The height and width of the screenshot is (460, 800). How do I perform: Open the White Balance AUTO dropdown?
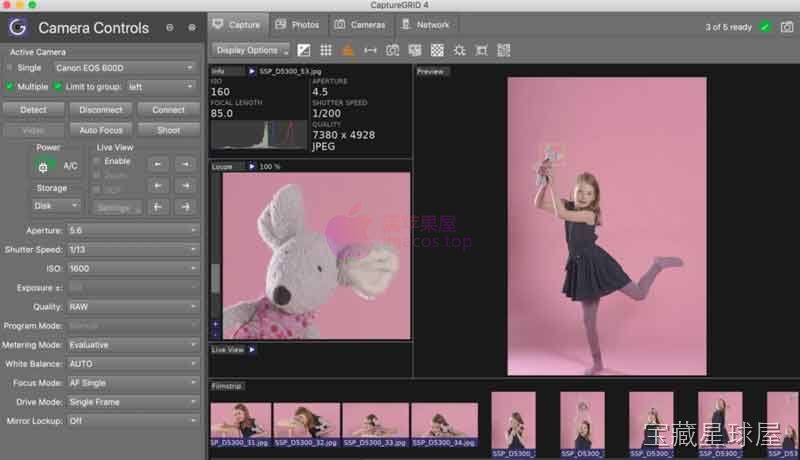pyautogui.click(x=133, y=364)
